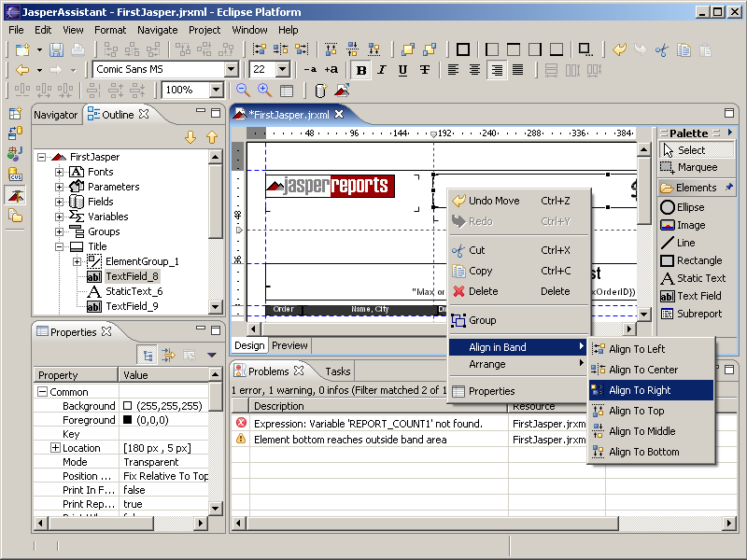Screen dimensions: 747x560
Task: Toggle italic formatting
Action: [382, 69]
